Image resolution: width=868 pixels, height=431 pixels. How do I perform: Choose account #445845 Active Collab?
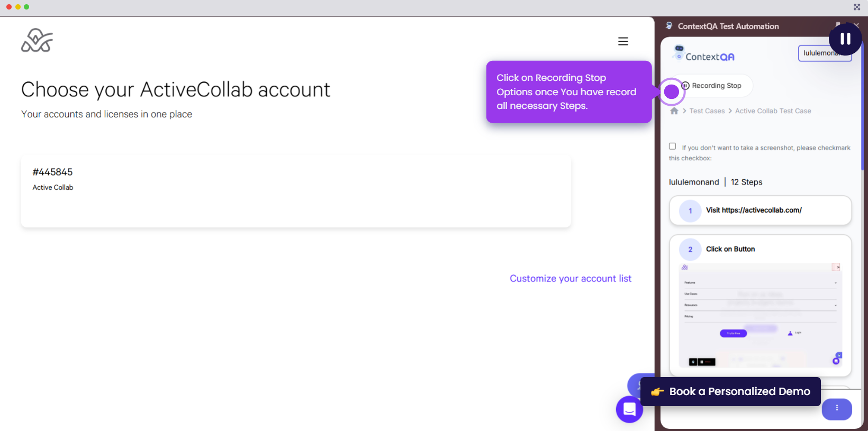(296, 191)
